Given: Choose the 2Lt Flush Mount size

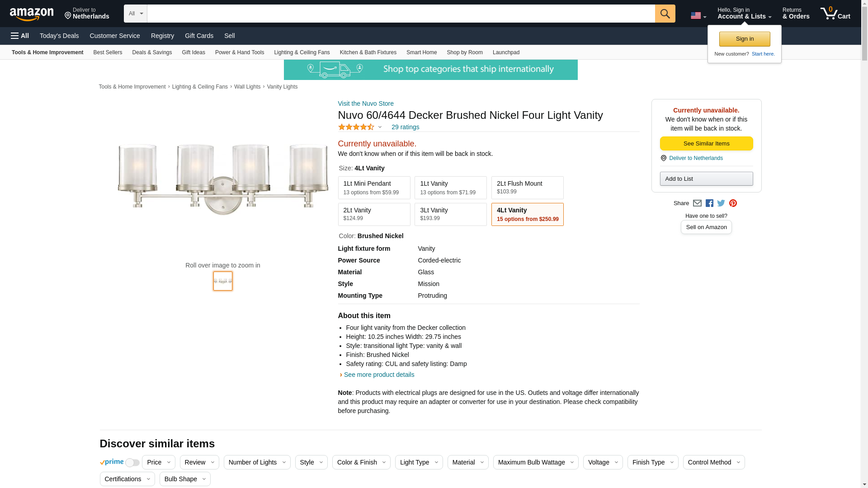Looking at the screenshot, I should [527, 188].
